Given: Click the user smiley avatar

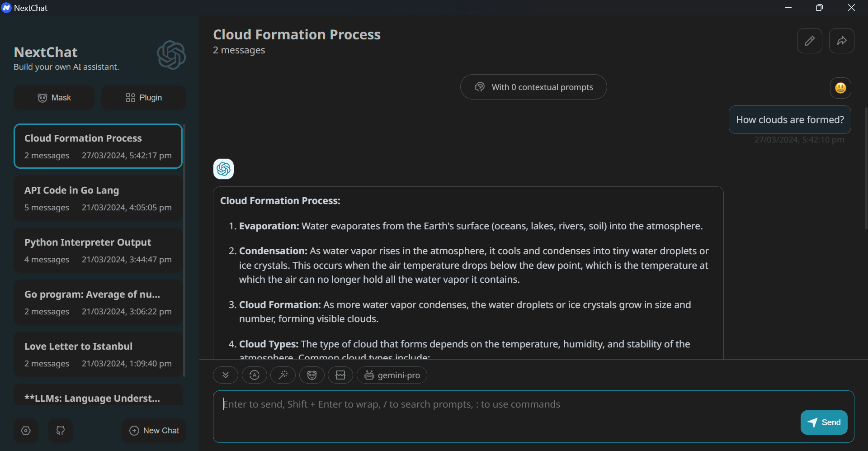Looking at the screenshot, I should 840,88.
